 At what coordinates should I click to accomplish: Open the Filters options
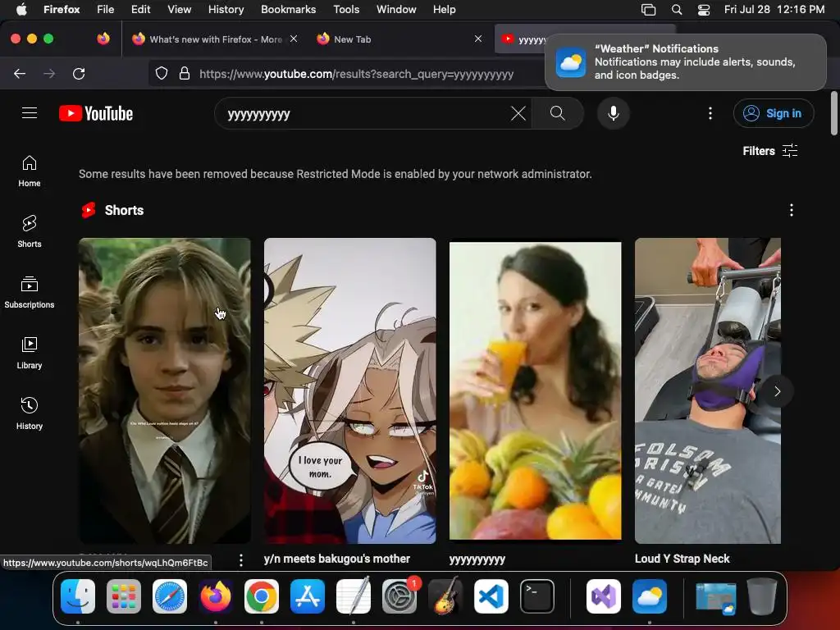[x=769, y=151]
